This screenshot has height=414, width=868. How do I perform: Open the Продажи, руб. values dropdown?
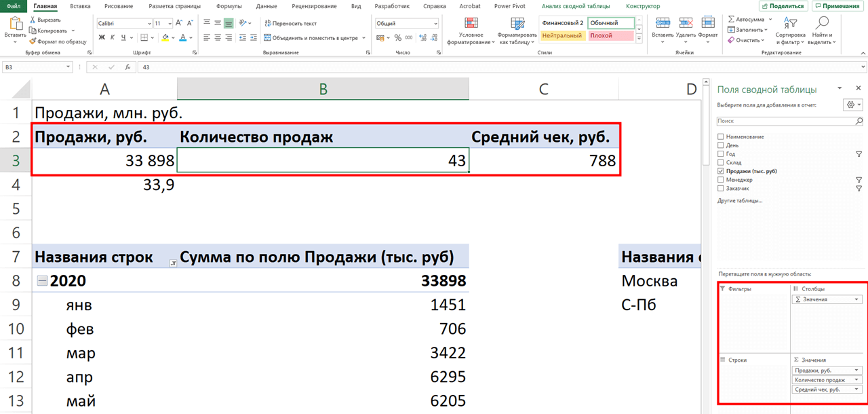856,370
